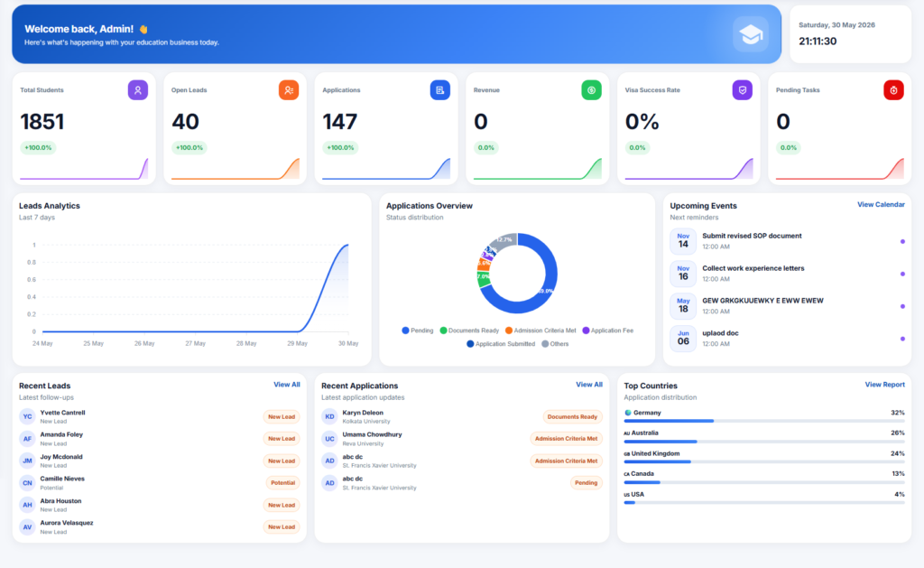Click the Potential badge for Camille Nieves
Screen dimensions: 924x568
[x=282, y=482]
